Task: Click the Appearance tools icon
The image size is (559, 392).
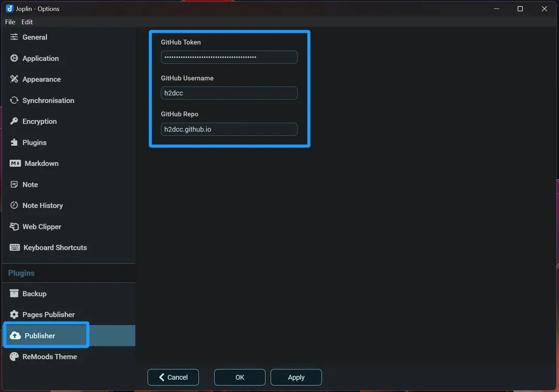Action: point(14,79)
